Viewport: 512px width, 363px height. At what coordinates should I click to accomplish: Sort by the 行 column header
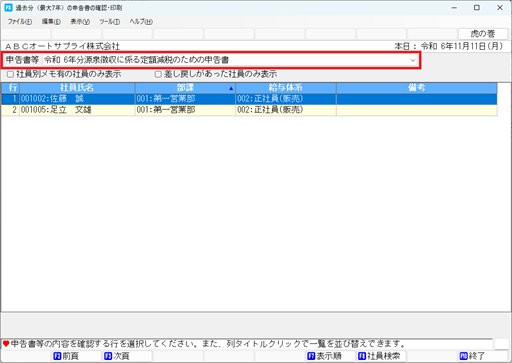[10, 88]
